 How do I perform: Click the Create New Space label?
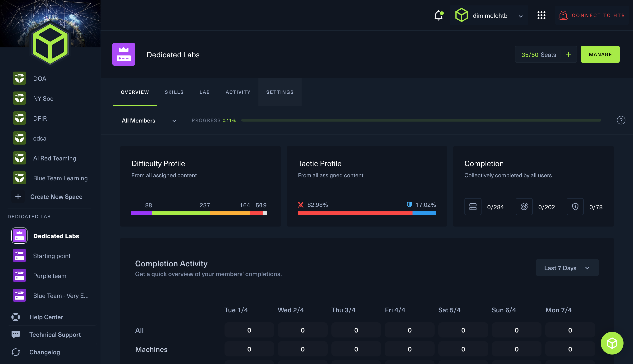tap(56, 197)
